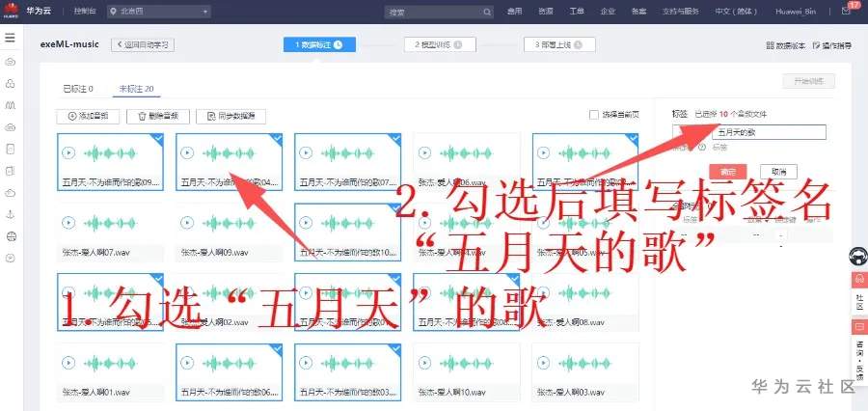The height and width of the screenshot is (411, 868).
Task: Play the audio 五月天-不为谁而作的歌07
Action: click(306, 152)
